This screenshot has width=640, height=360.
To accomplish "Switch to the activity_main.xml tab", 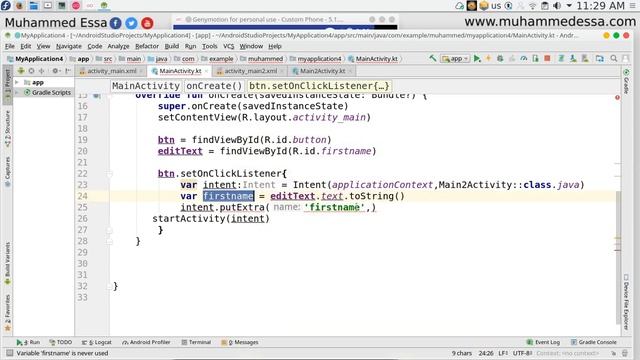I will point(111,71).
